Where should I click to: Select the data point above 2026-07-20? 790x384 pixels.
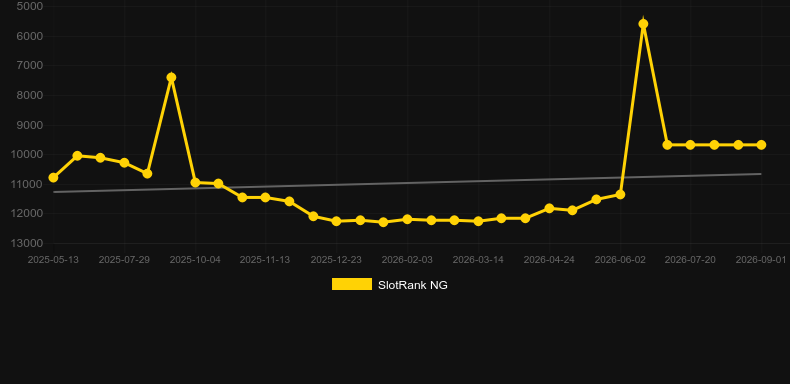[690, 145]
